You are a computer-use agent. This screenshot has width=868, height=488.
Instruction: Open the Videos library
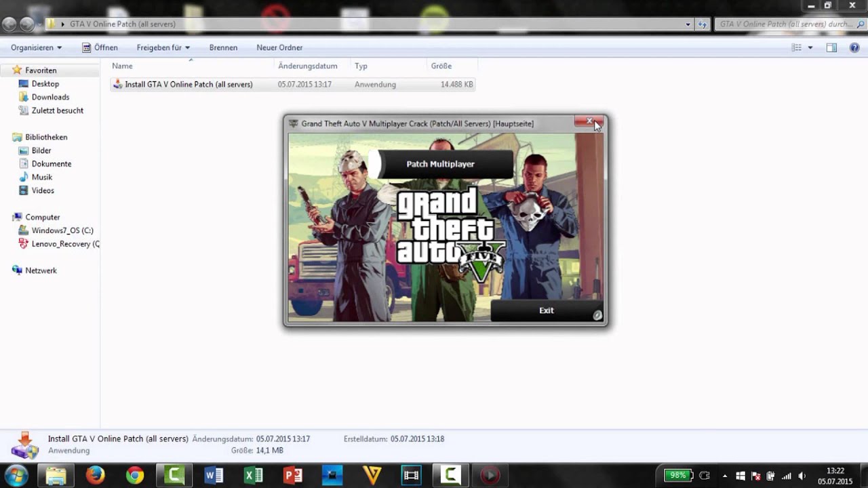pyautogui.click(x=42, y=190)
